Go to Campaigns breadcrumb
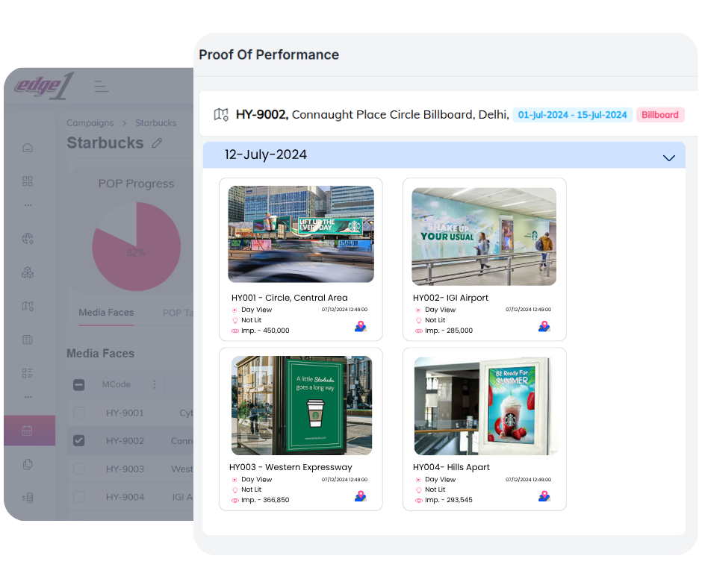The width and height of the screenshot is (702, 588). (90, 123)
